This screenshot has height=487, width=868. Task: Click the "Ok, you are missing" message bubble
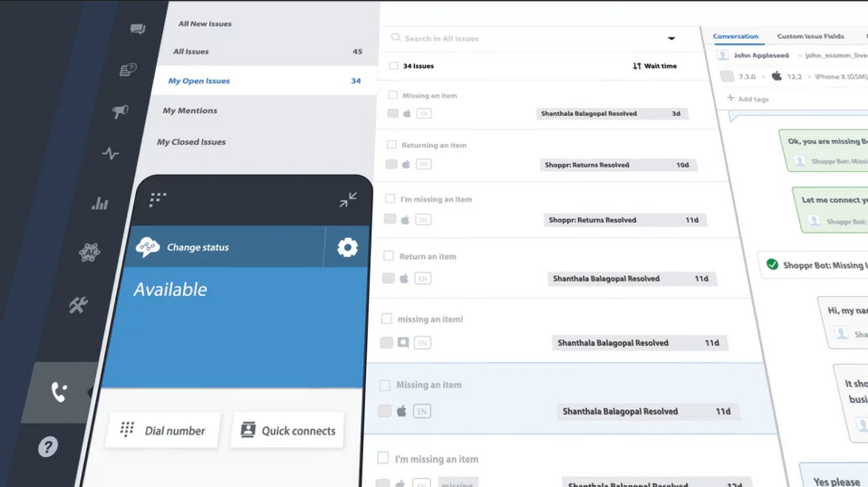click(x=824, y=149)
